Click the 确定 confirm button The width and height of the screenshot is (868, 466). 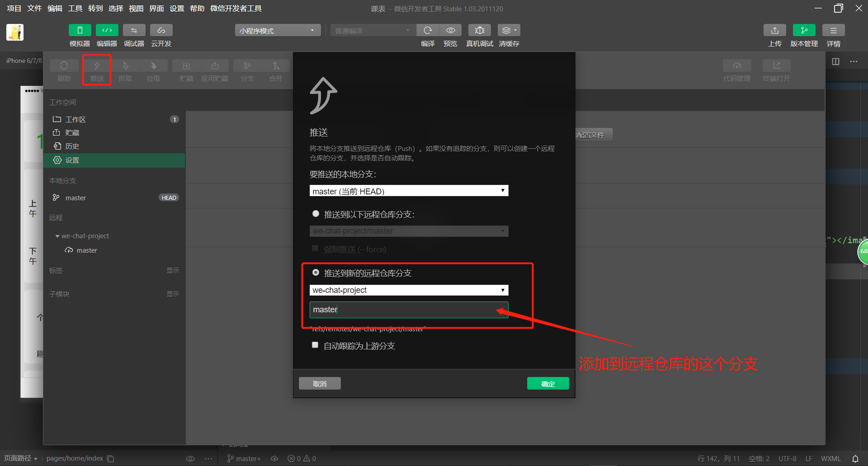pos(548,383)
